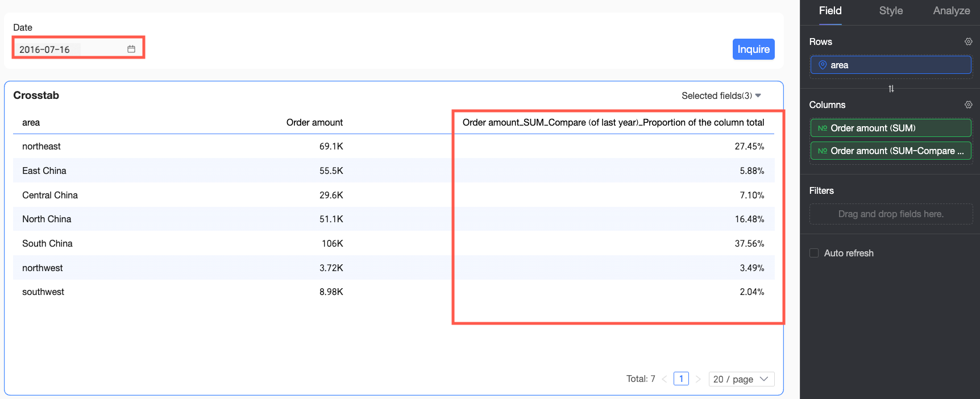This screenshot has width=980, height=399.
Task: Select Order amount (SUM-Compare ... field
Action: (x=890, y=151)
